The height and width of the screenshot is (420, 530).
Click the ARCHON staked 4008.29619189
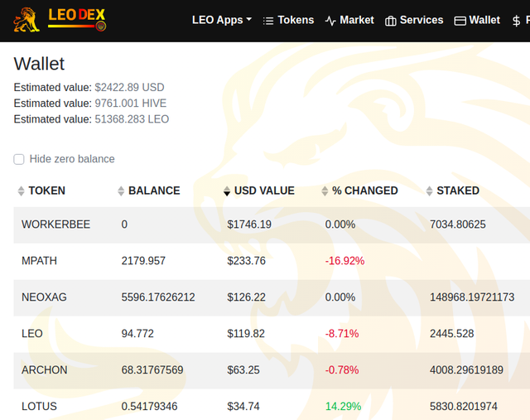[466, 370]
